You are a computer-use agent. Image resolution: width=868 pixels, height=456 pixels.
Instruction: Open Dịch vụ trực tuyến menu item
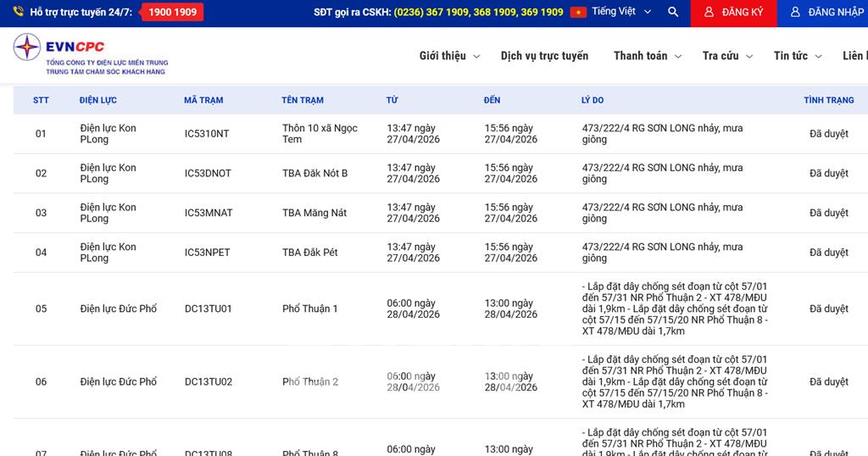(544, 56)
